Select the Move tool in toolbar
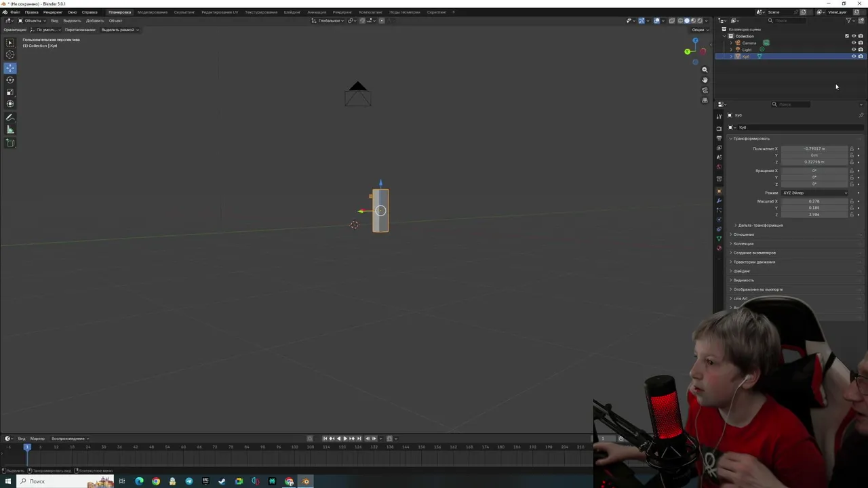This screenshot has width=868, height=488. 10,68
